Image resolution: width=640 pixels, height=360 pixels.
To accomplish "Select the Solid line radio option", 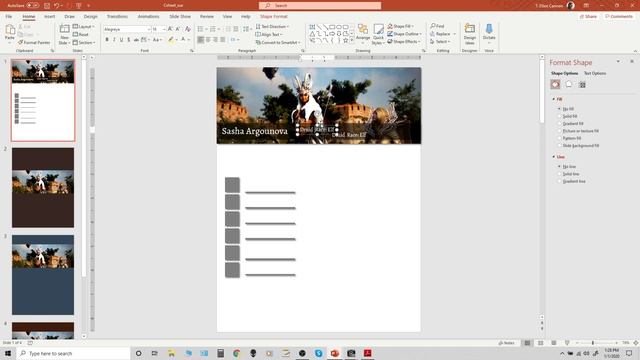I will click(569, 174).
